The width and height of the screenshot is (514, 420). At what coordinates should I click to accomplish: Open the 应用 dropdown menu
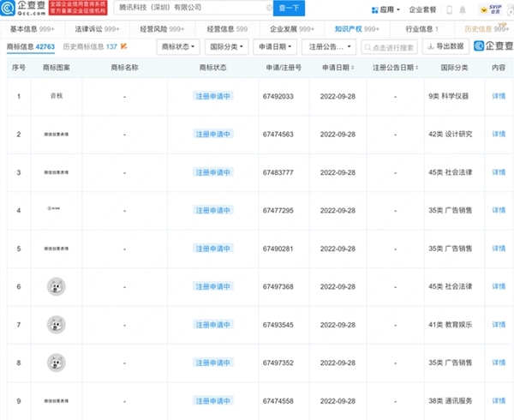pos(385,9)
